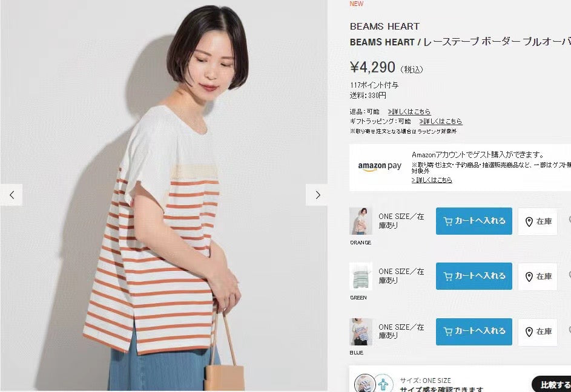Add the ORANGE one-size item to cart

474,221
